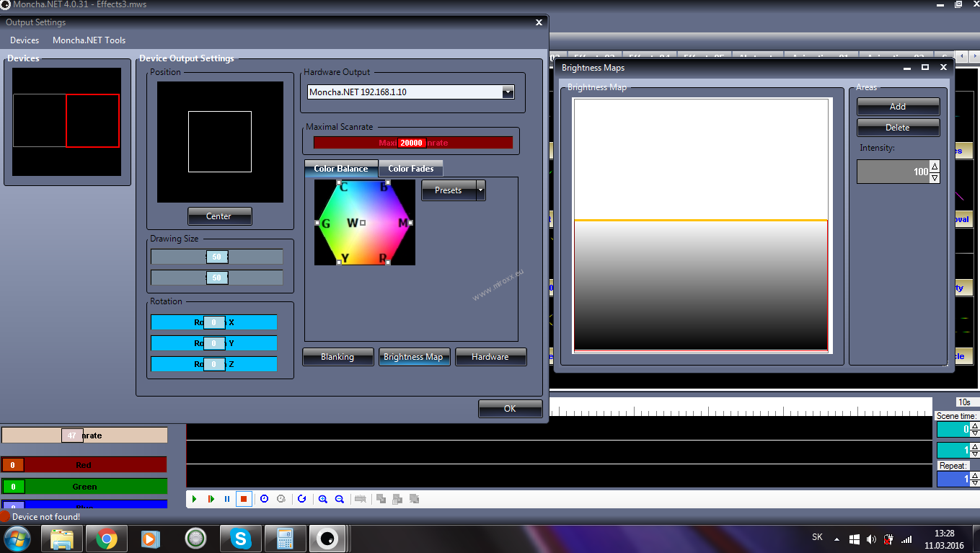Click the yellow line in the Brightness Map
Viewport: 980px width, 553px height.
(701, 220)
